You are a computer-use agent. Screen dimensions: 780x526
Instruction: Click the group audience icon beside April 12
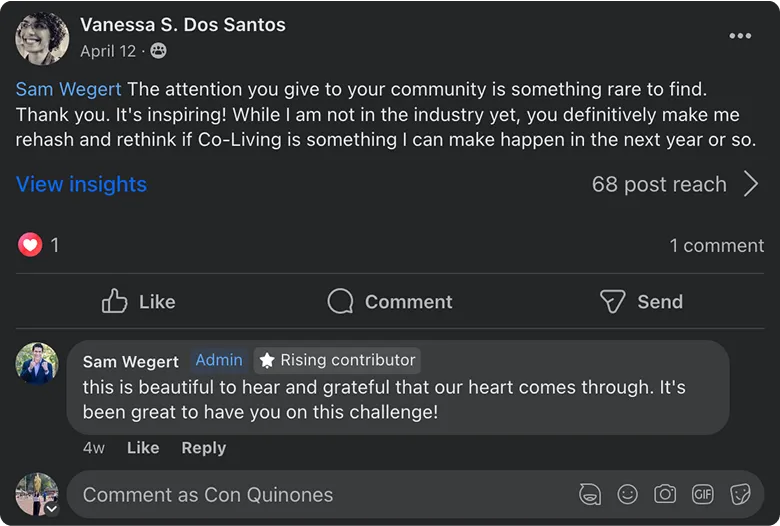click(x=158, y=51)
